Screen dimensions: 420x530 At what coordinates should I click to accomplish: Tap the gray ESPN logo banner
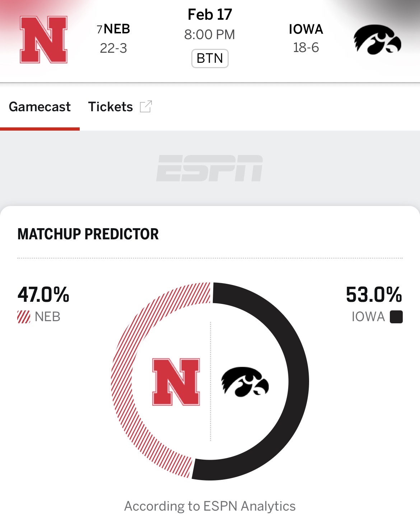click(x=210, y=168)
